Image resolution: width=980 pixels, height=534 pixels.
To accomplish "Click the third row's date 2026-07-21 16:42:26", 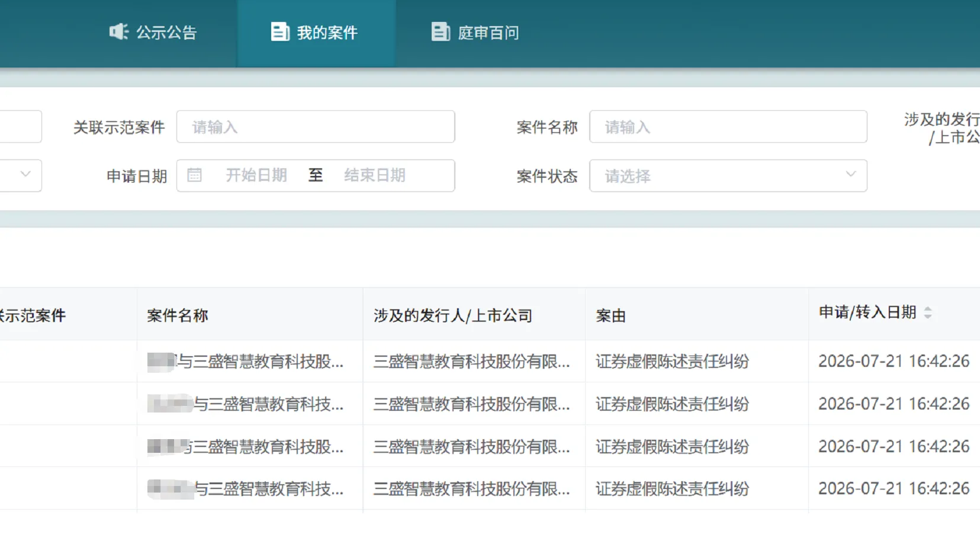I will (x=894, y=446).
